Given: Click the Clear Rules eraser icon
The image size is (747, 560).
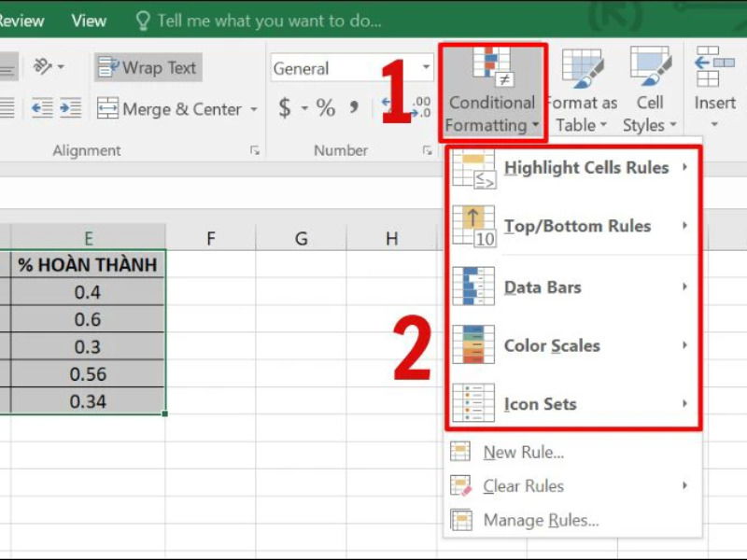Looking at the screenshot, I should pyautogui.click(x=460, y=485).
